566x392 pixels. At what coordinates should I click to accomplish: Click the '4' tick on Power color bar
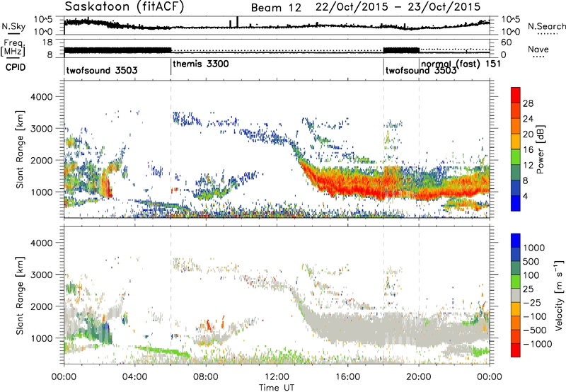(525, 197)
